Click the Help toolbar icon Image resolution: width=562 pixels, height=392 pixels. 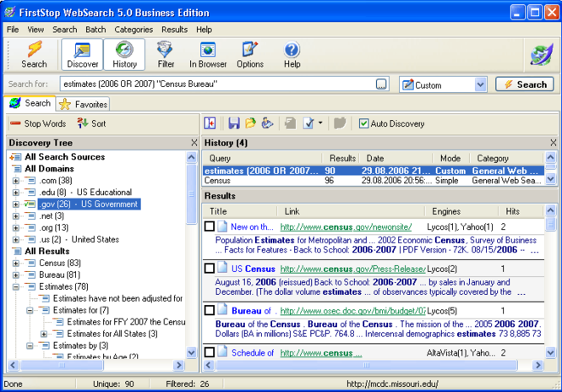[292, 55]
